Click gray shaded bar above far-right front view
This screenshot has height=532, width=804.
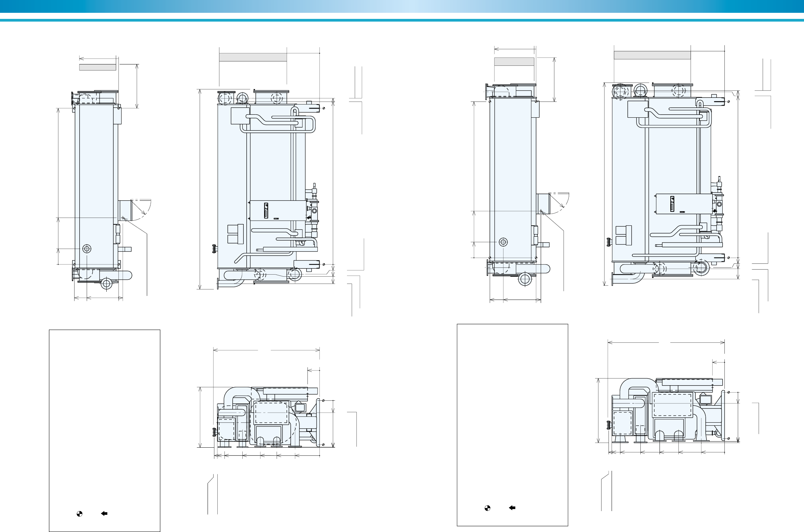click(652, 55)
